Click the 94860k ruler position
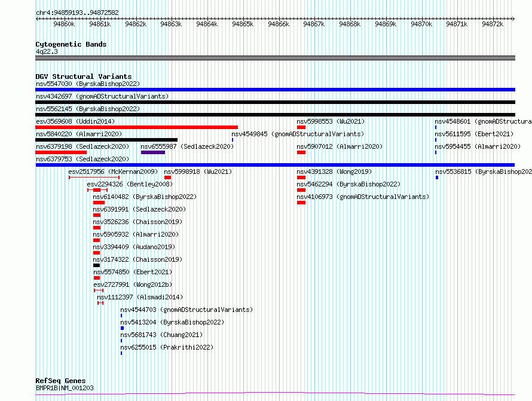532x401 pixels. [64, 24]
